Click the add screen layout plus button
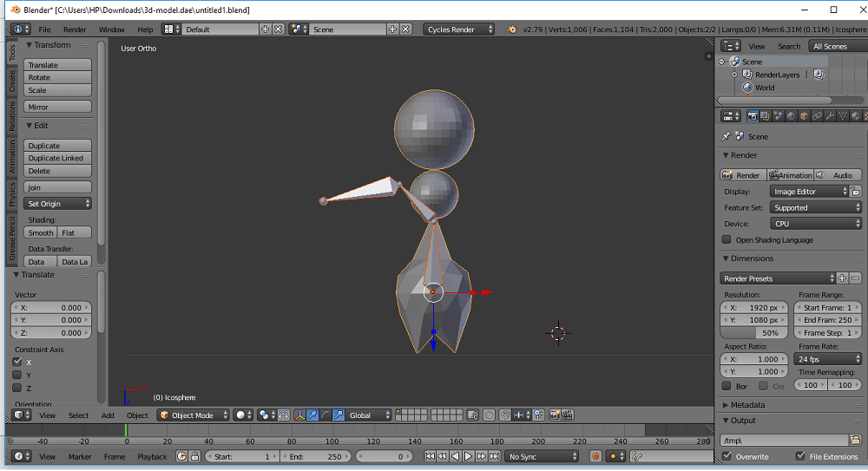The width and height of the screenshot is (868, 471). 265,29
